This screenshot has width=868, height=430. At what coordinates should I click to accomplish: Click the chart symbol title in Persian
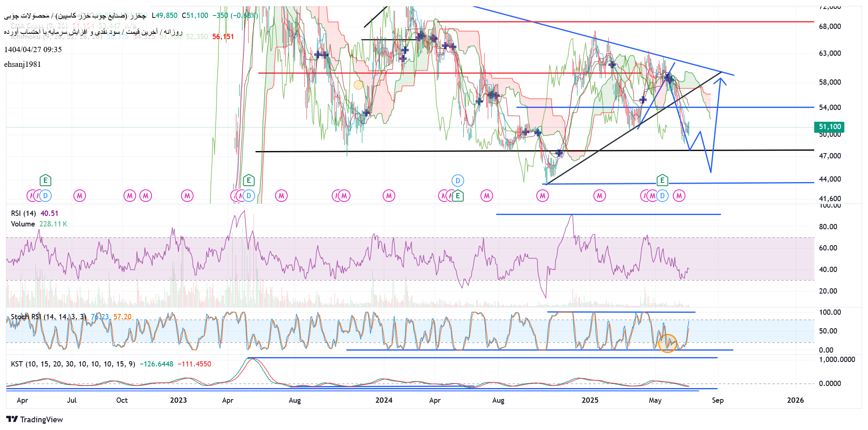[75, 15]
